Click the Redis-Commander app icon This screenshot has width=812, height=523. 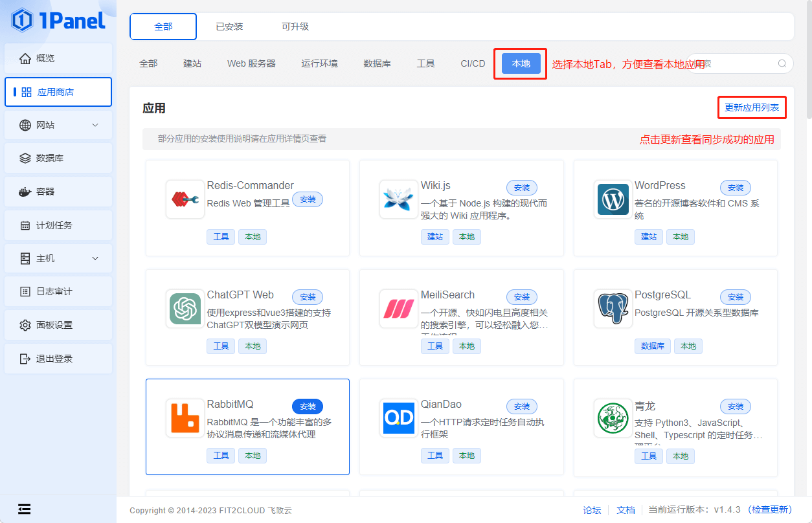click(185, 199)
